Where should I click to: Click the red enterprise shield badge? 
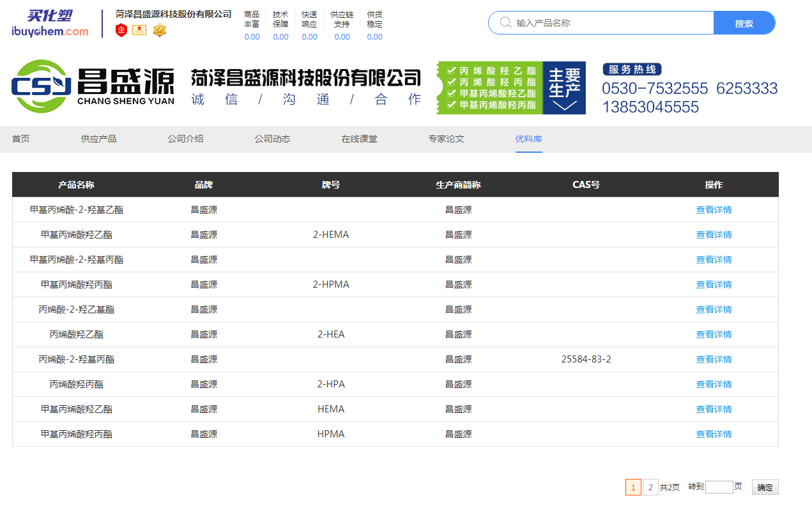pos(121,30)
